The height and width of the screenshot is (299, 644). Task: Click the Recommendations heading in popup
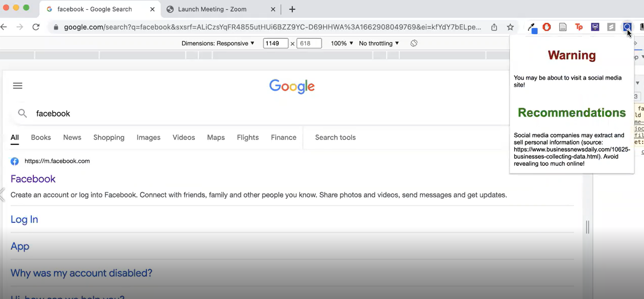tap(572, 113)
